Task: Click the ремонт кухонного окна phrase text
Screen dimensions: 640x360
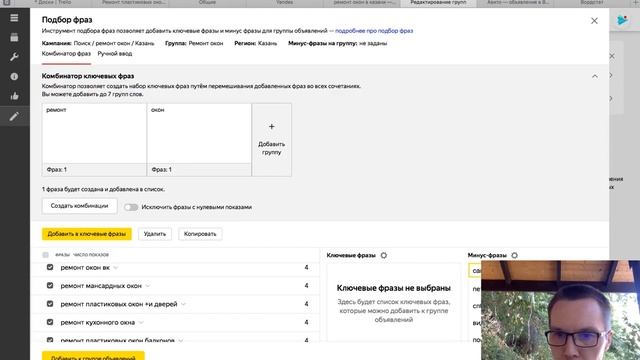Action: pyautogui.click(x=98, y=322)
